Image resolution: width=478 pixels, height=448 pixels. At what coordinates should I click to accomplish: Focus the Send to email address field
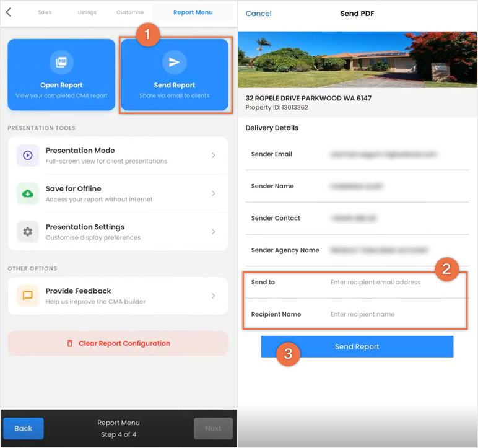click(355, 283)
